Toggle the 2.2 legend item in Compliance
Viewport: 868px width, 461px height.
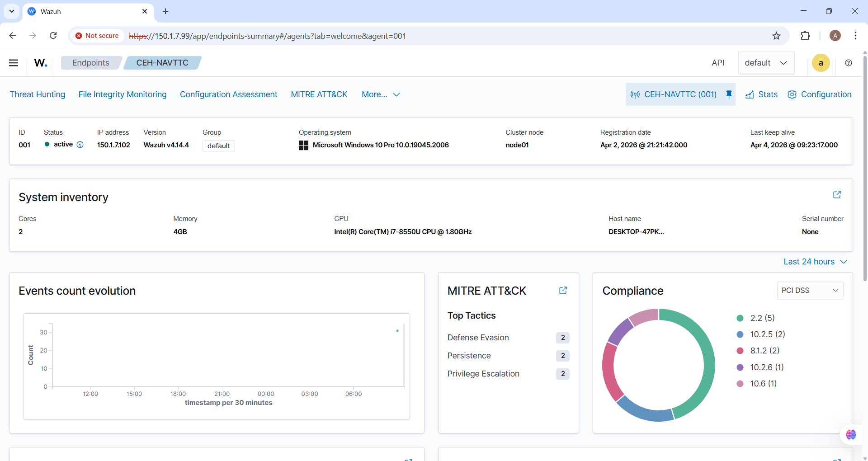(x=762, y=318)
